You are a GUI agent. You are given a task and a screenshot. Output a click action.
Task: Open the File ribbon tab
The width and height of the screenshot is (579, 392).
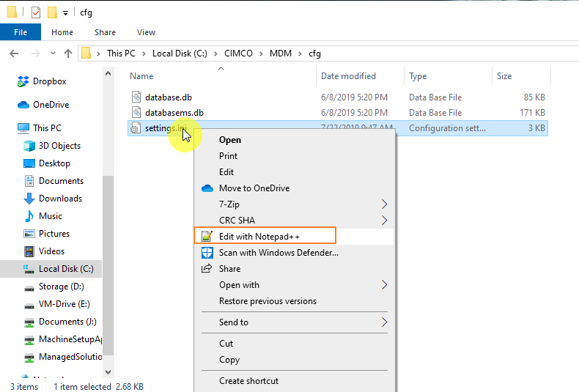pos(21,32)
